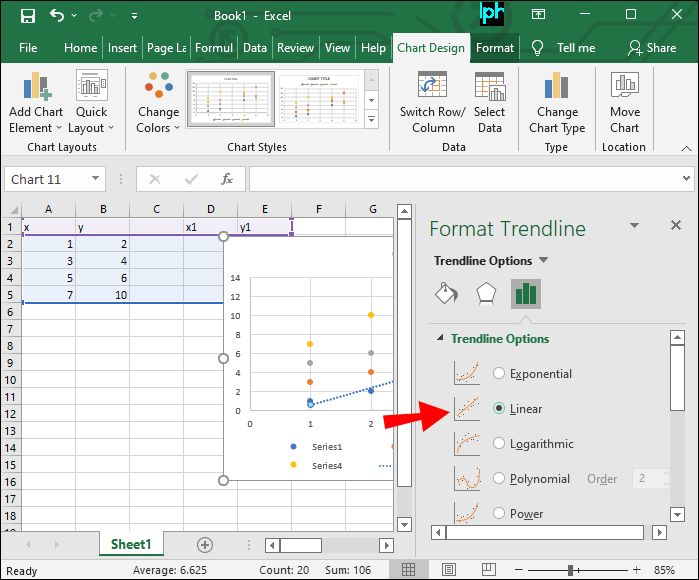Click the Share button

point(652,48)
